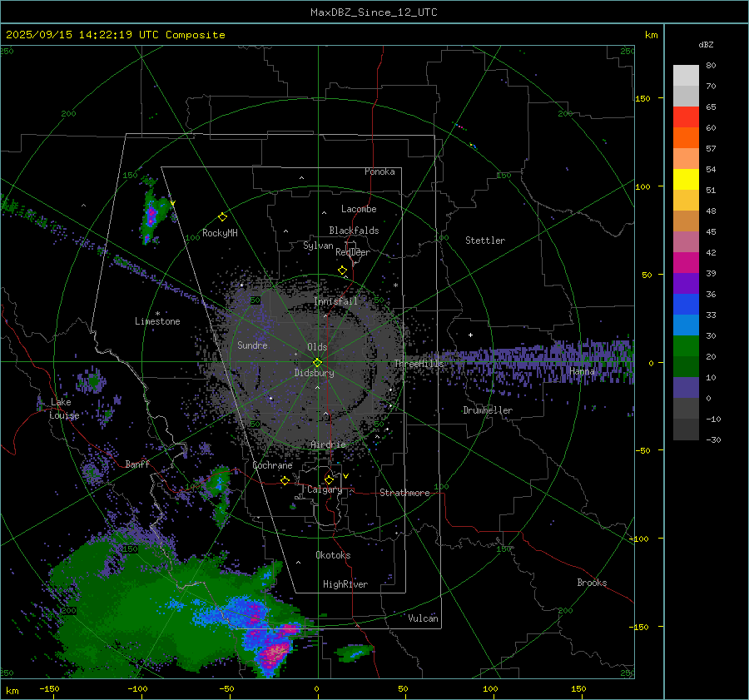Pick the bright green 30-20 dBZ legend swatch

tap(686, 346)
